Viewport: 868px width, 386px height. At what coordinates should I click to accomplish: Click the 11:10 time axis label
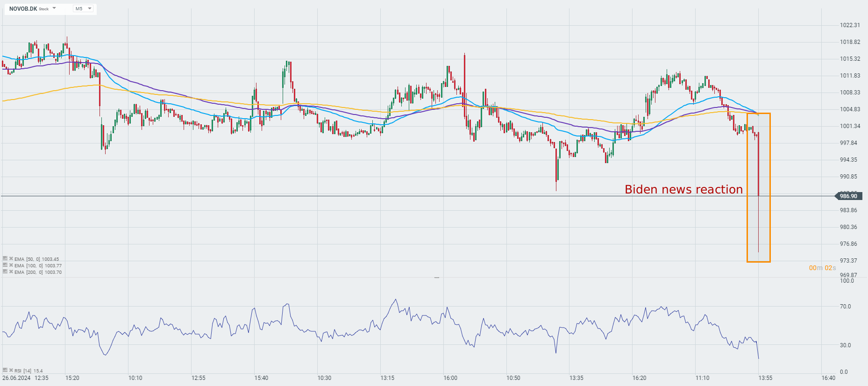[x=702, y=378]
